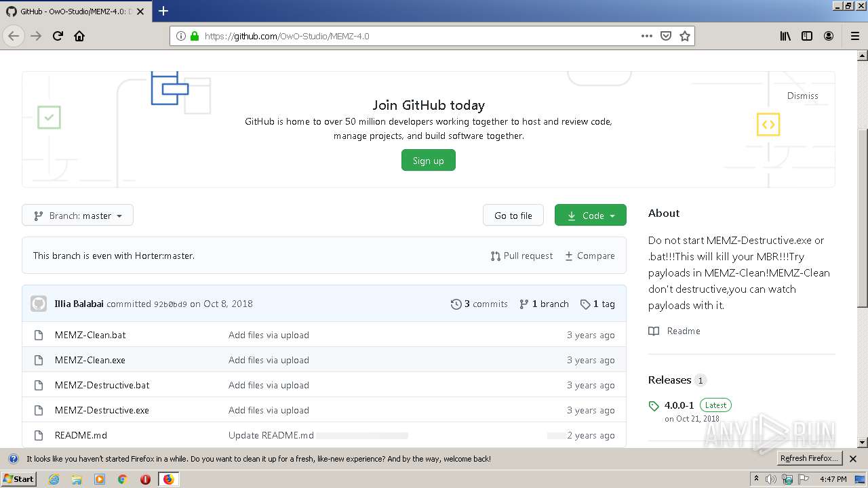Expand the Branch: master dropdown

click(x=77, y=216)
